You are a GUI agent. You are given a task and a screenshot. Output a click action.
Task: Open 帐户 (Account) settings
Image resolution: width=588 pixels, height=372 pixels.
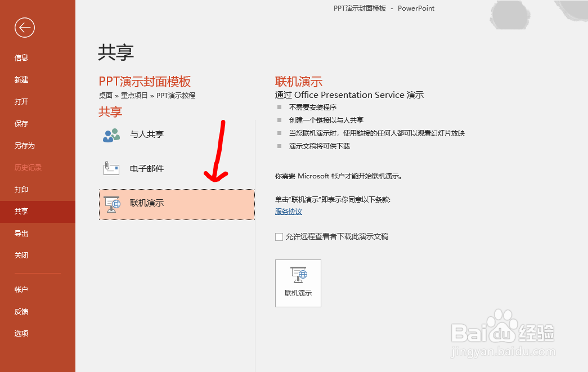tap(21, 289)
